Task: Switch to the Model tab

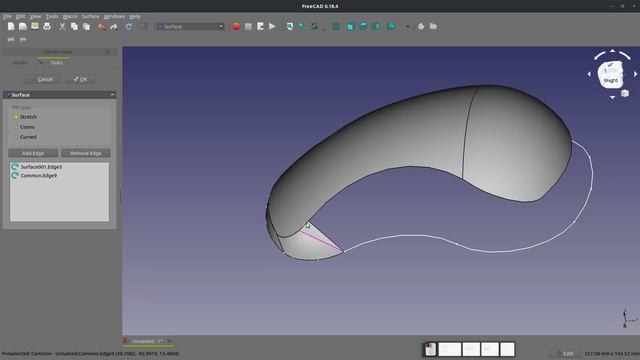Action: click(x=20, y=62)
